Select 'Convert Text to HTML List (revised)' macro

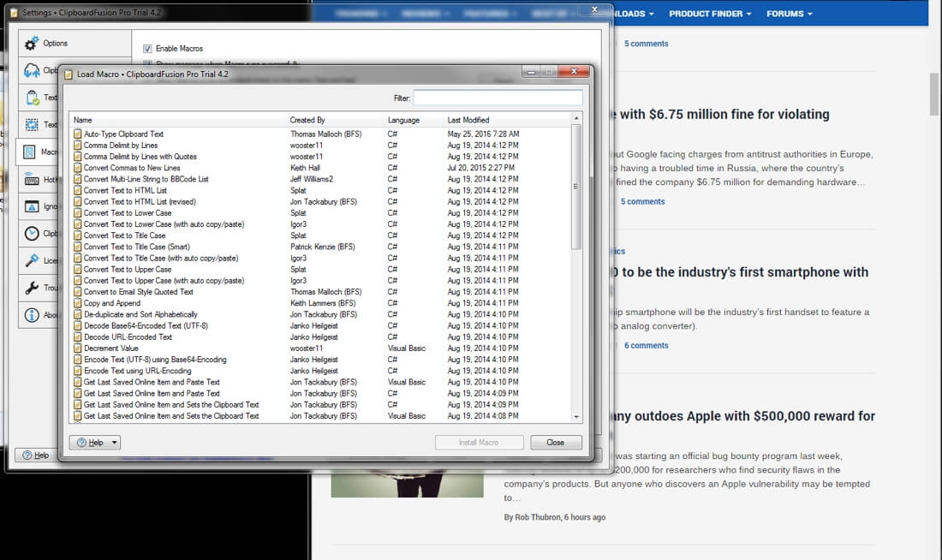click(140, 202)
